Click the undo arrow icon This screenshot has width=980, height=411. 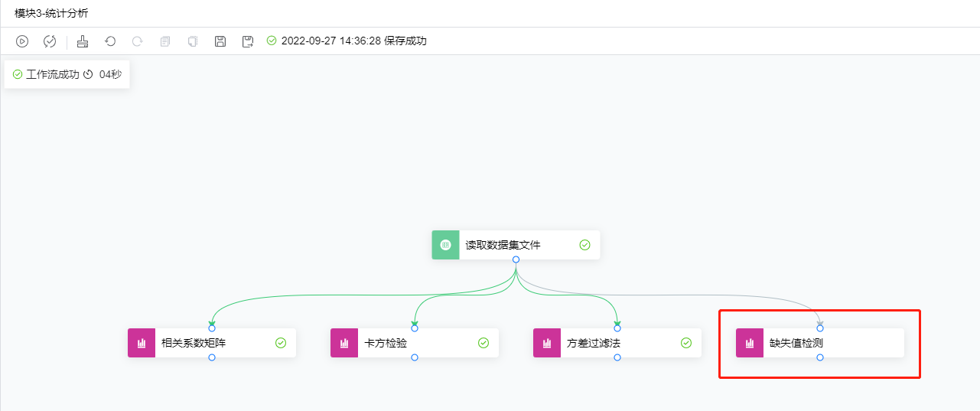(x=110, y=41)
